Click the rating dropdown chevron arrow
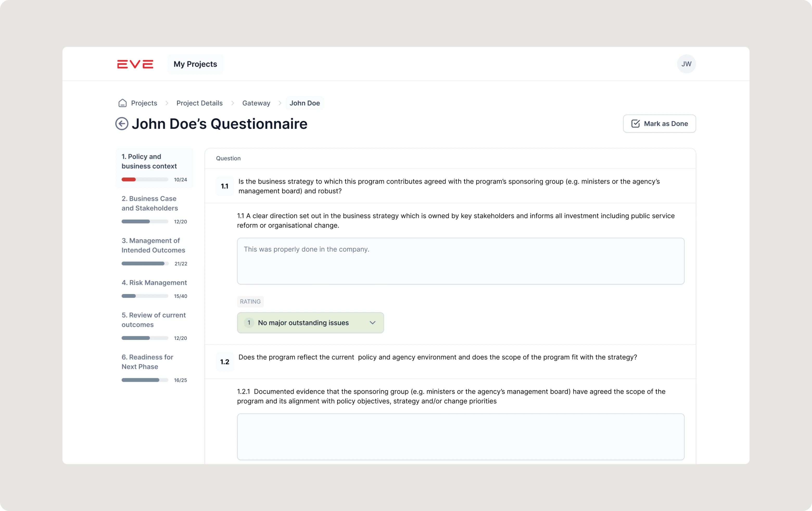812x511 pixels. pyautogui.click(x=372, y=323)
